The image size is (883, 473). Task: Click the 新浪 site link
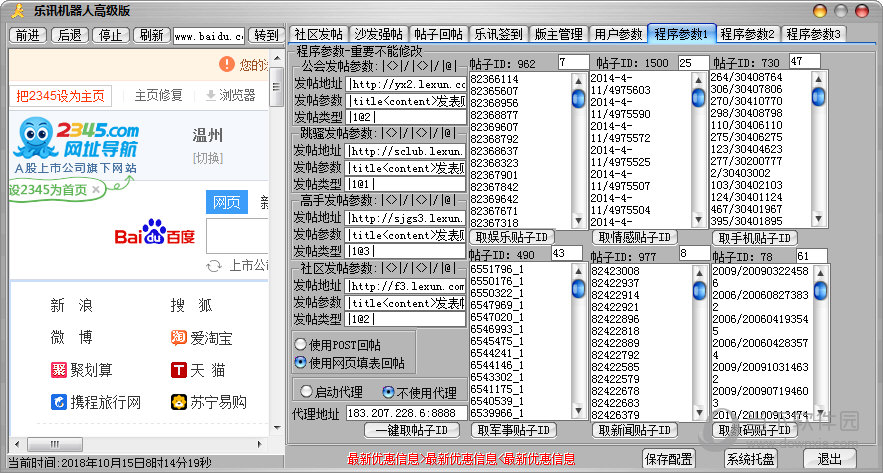tap(71, 306)
